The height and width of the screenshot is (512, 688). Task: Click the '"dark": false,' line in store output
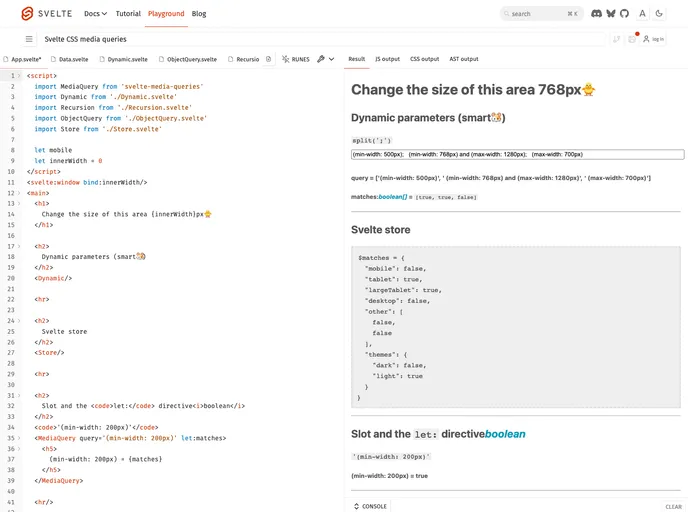(x=399, y=365)
